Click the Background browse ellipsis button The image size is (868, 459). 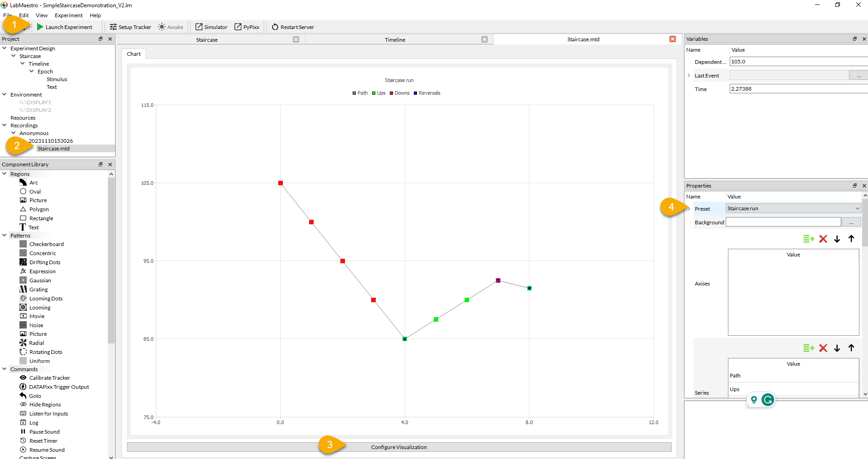click(851, 222)
